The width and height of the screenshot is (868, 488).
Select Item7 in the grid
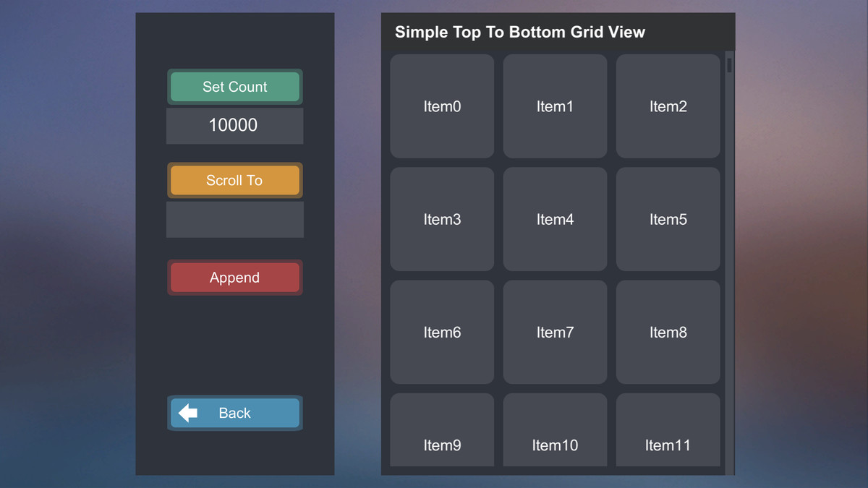point(555,332)
